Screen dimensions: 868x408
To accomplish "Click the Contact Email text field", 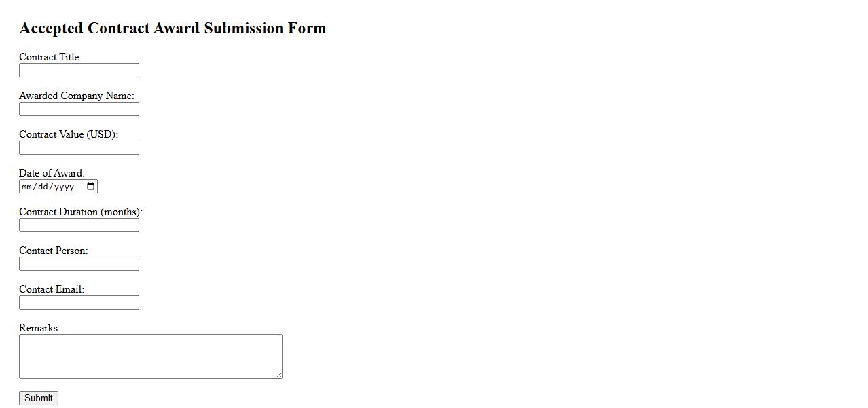I will [x=79, y=303].
